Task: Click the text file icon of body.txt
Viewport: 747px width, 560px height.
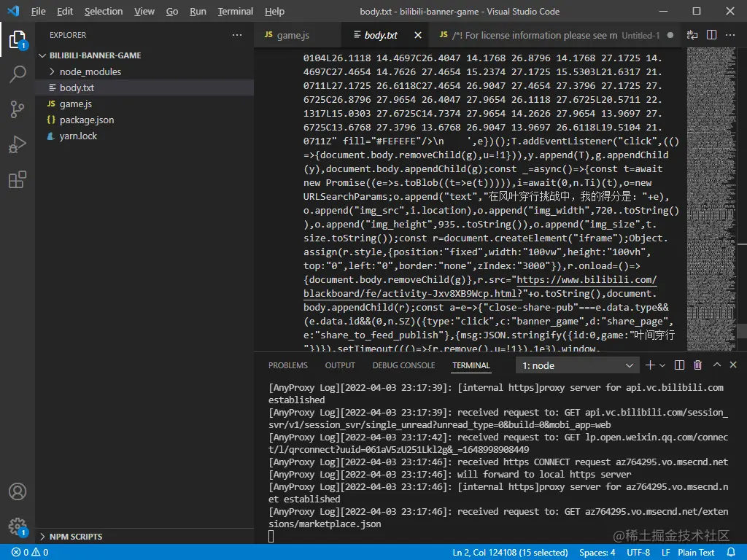Action: pyautogui.click(x=53, y=87)
